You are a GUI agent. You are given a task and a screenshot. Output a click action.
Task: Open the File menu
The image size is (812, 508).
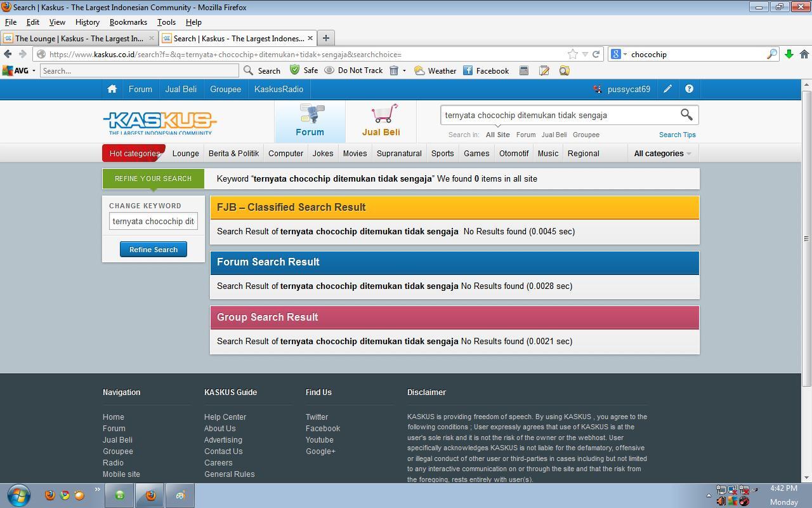(x=11, y=22)
